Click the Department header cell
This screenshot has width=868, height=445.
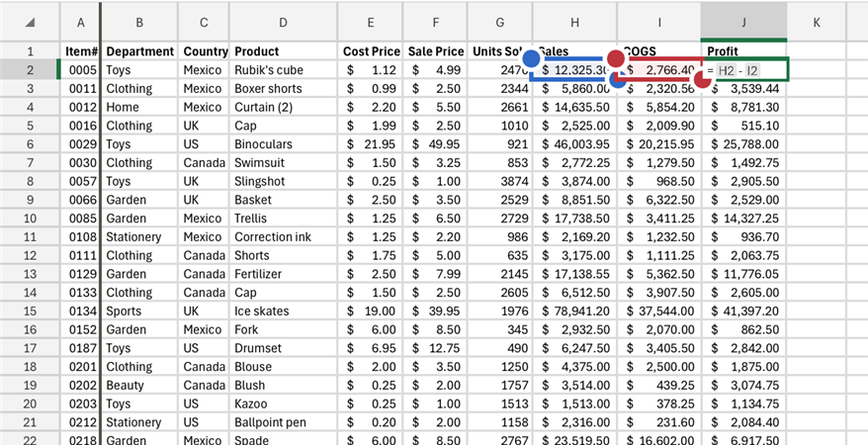(x=140, y=51)
